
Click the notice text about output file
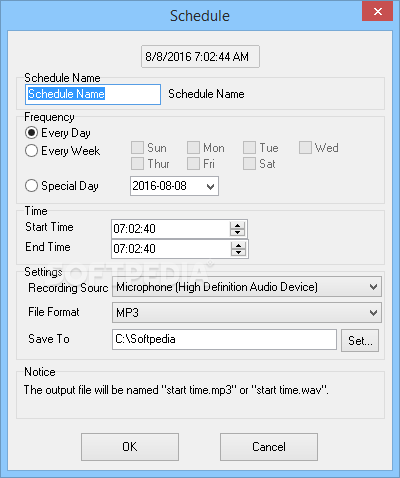pyautogui.click(x=176, y=390)
